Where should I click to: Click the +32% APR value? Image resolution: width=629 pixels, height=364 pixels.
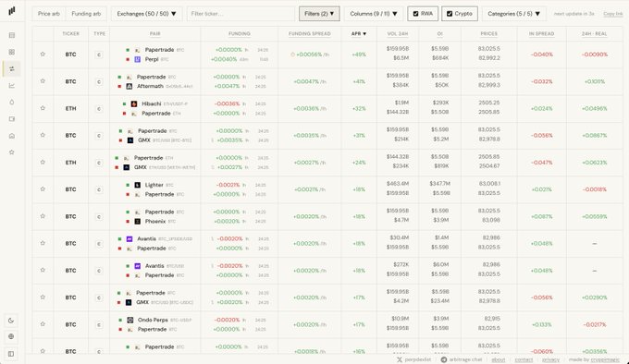click(x=359, y=108)
